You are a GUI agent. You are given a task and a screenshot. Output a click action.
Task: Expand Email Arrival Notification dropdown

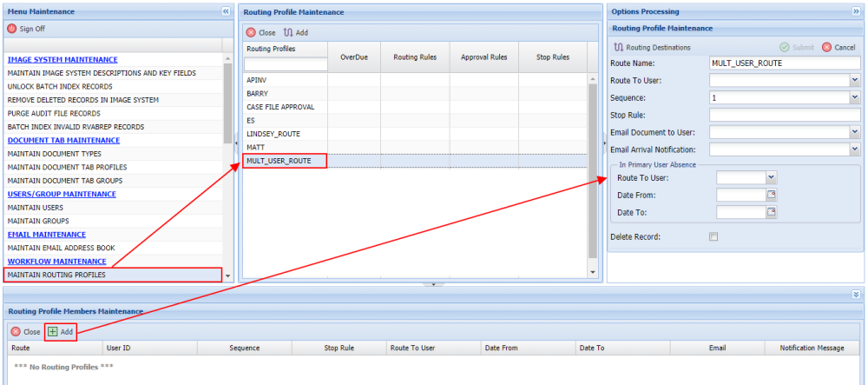click(855, 149)
